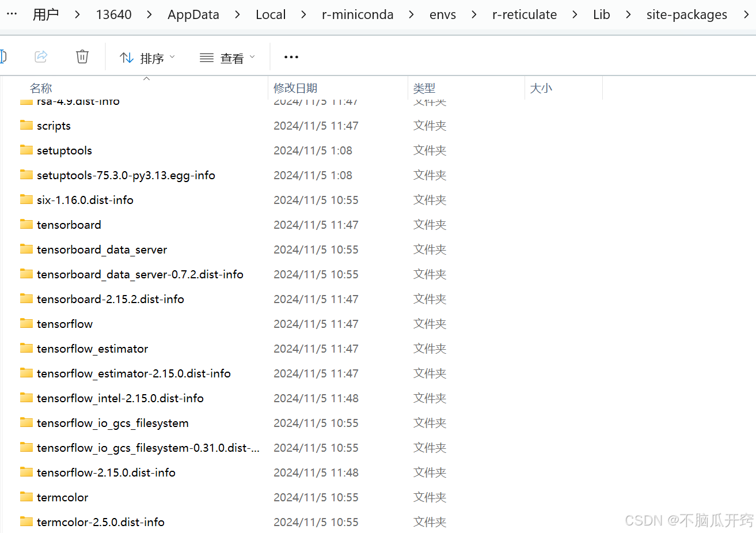Select the tensorflow_estimator folder icon

click(x=26, y=348)
